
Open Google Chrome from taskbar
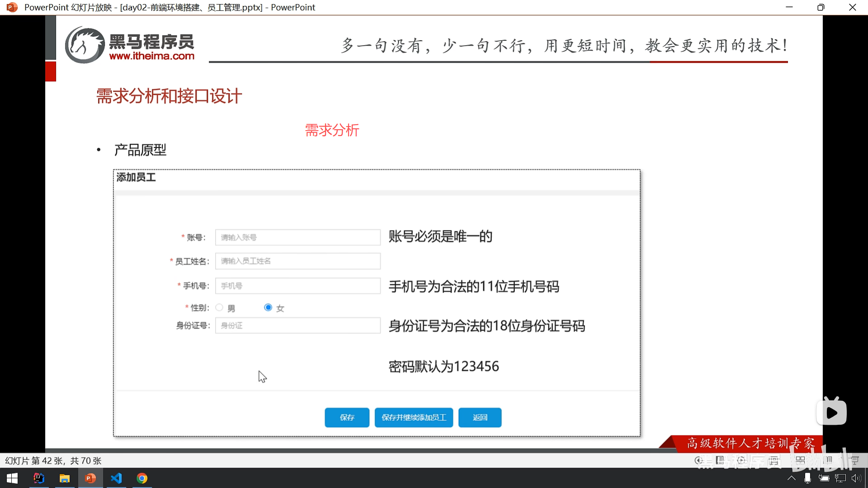pyautogui.click(x=142, y=478)
